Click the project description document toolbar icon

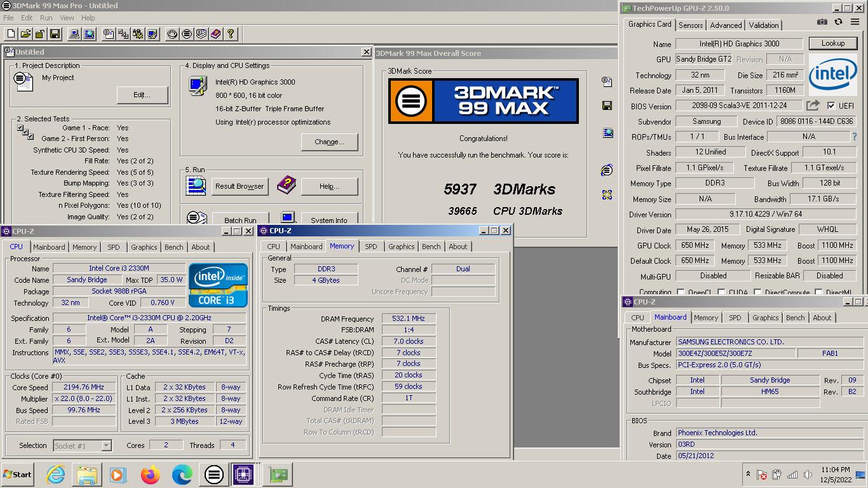[109, 34]
